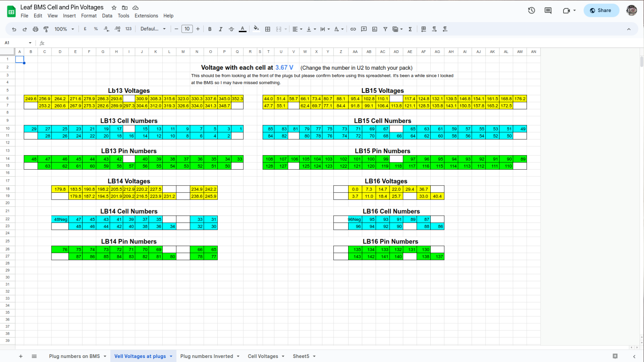
Task: Increase the font size
Action: [198, 29]
